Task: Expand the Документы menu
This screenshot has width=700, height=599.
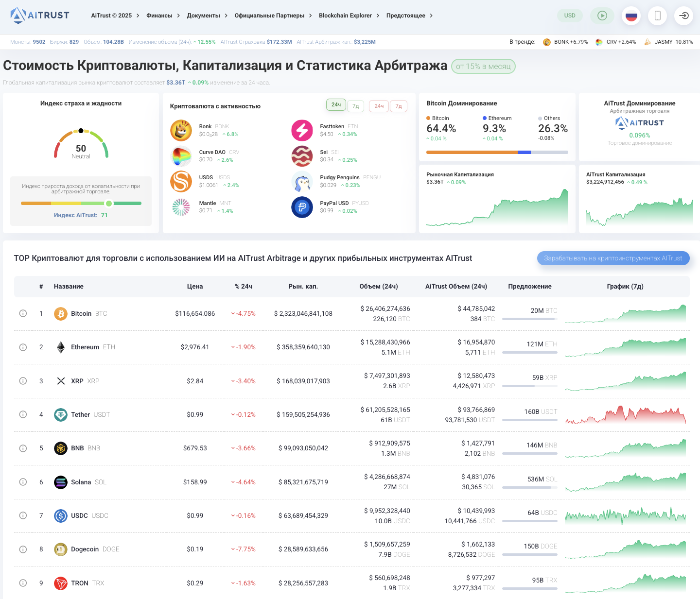Action: click(x=207, y=16)
